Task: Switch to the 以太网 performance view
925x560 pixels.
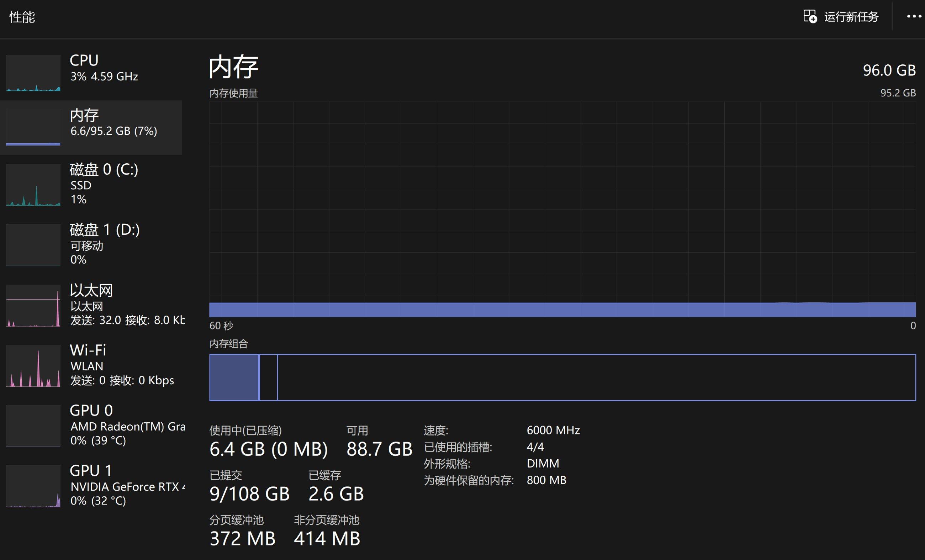Action: click(91, 306)
